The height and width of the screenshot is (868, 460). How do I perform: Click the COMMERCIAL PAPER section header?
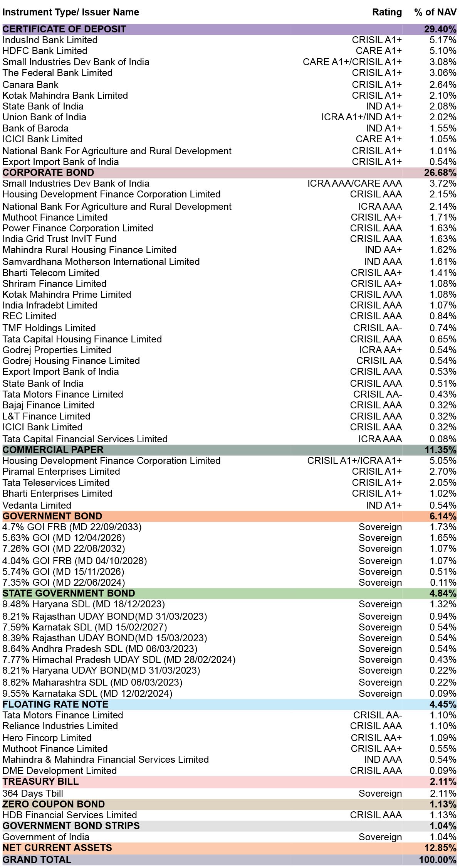pyautogui.click(x=230, y=450)
